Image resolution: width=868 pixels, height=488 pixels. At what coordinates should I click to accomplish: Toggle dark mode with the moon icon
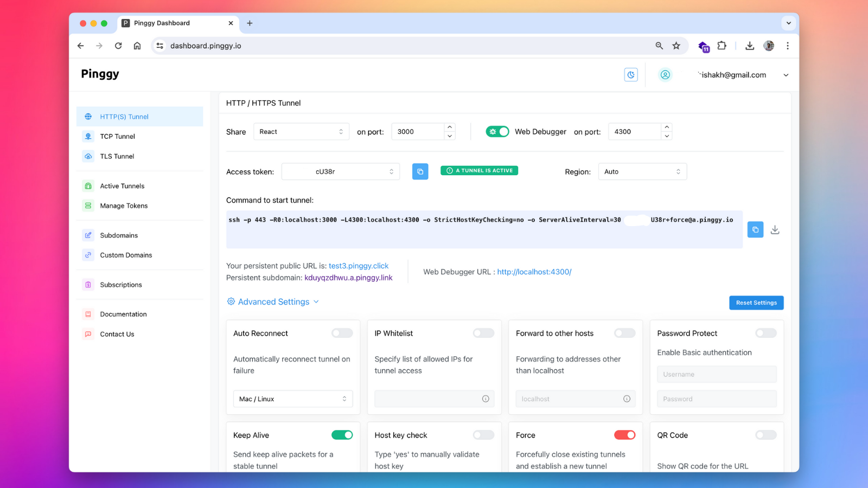[x=631, y=75]
